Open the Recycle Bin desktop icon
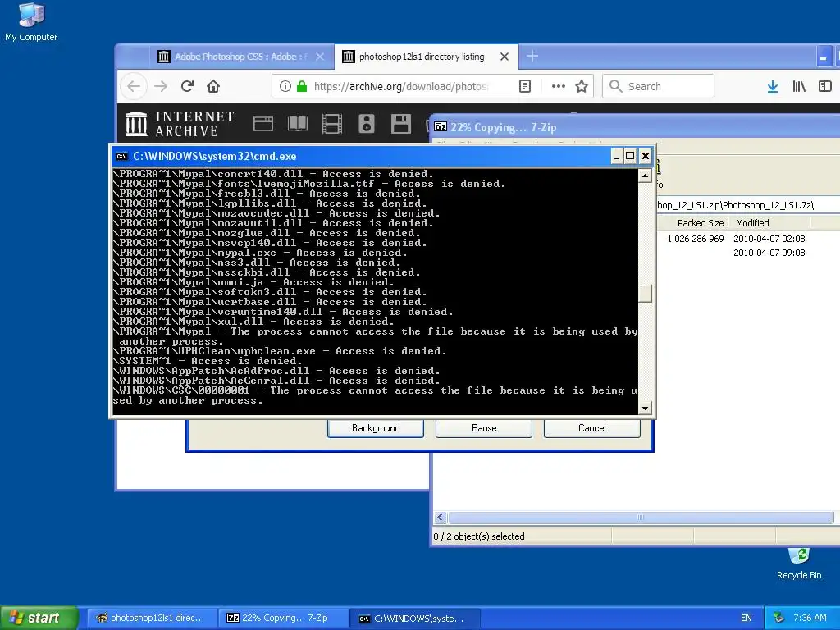This screenshot has width=840, height=630. coord(799,564)
